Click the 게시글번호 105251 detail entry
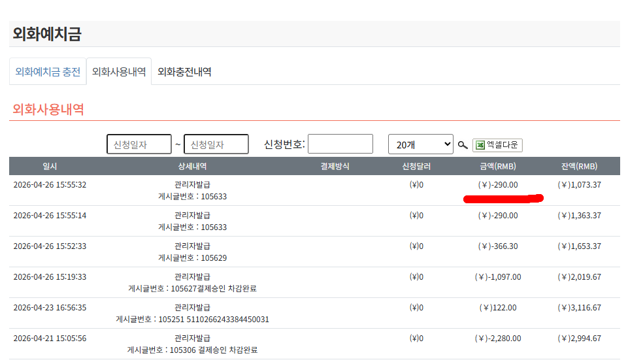 192,319
